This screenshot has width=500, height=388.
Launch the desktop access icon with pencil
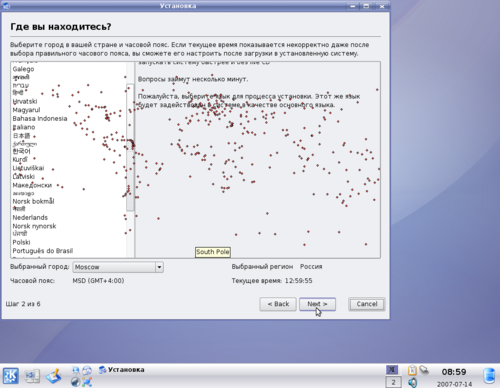pyautogui.click(x=54, y=376)
